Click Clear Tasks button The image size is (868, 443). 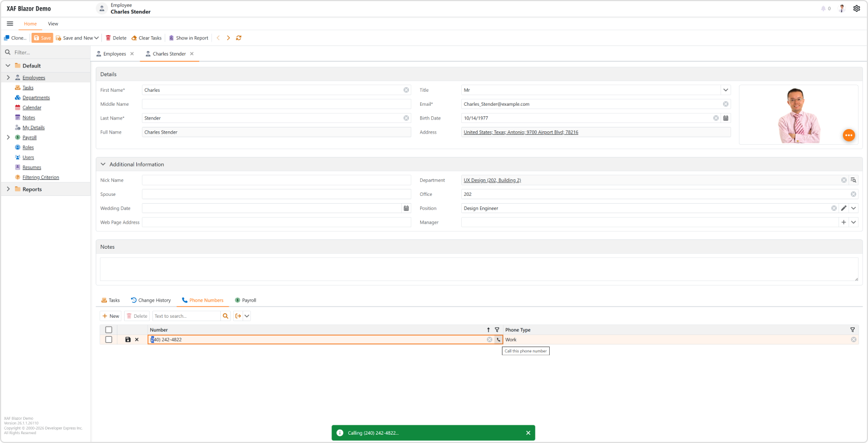click(x=146, y=38)
